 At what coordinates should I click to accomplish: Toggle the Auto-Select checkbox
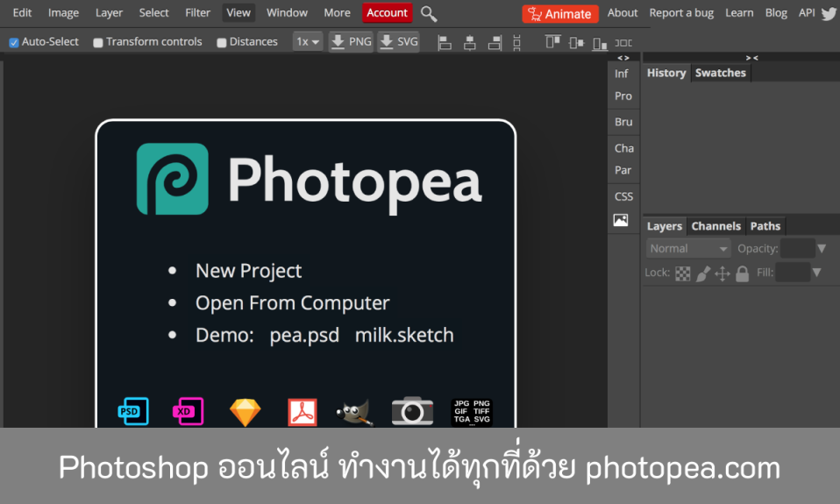click(14, 42)
